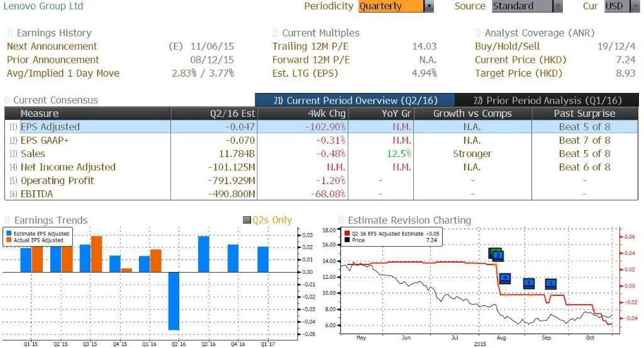The height and width of the screenshot is (348, 644).
Task: Click the Q3'16 blue estimate bar
Action: coord(203,254)
